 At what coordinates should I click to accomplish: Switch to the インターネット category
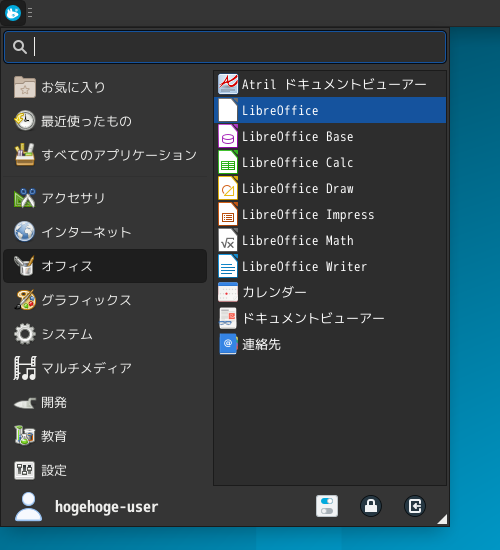(x=105, y=232)
